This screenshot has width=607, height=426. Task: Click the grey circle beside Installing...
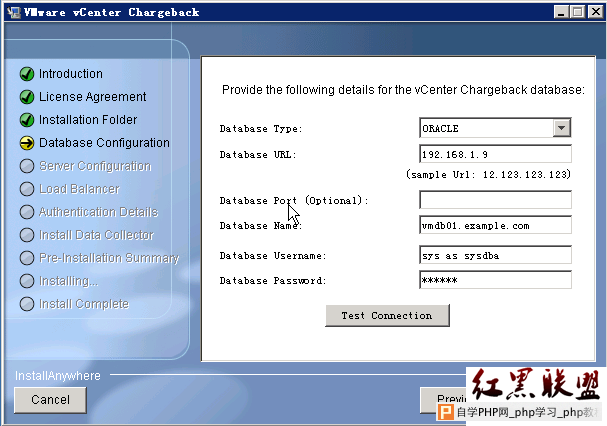click(x=27, y=281)
